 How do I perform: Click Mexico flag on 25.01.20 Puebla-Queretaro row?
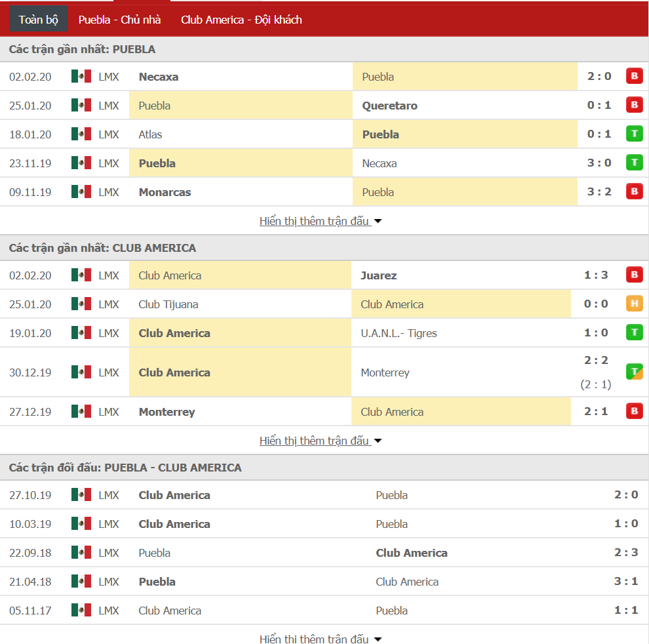click(x=81, y=105)
